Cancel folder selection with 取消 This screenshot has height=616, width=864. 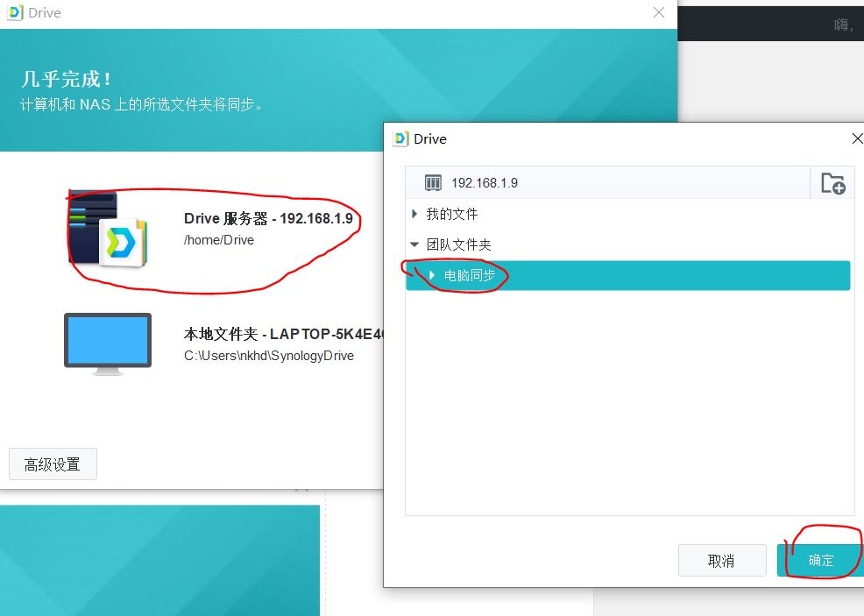click(x=722, y=560)
